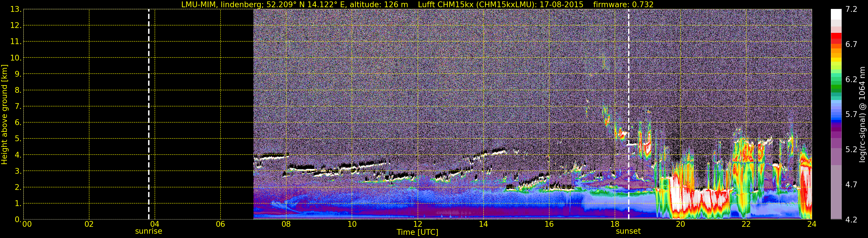Click the time axis tick label '02'
The image size is (868, 238).
click(x=89, y=224)
